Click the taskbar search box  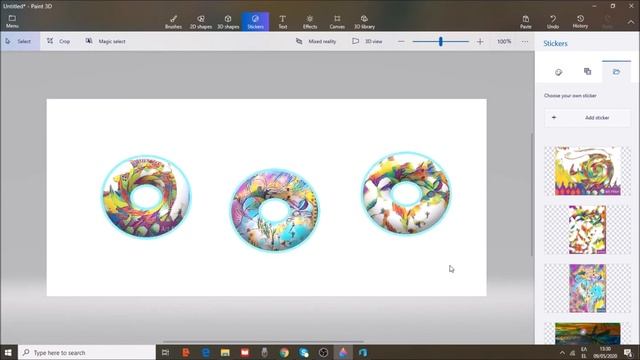pyautogui.click(x=87, y=352)
